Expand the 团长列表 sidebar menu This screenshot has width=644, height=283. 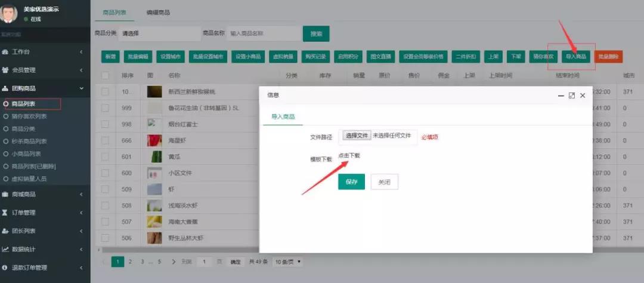pyautogui.click(x=45, y=231)
